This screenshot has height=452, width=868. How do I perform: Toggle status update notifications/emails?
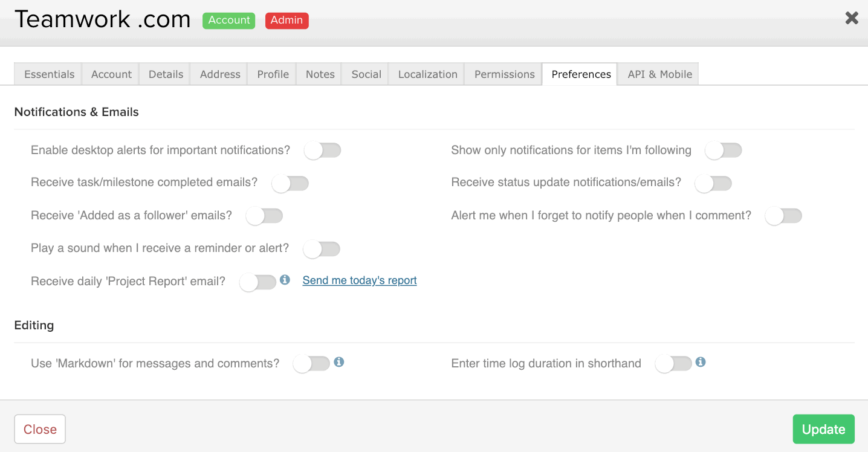click(713, 183)
